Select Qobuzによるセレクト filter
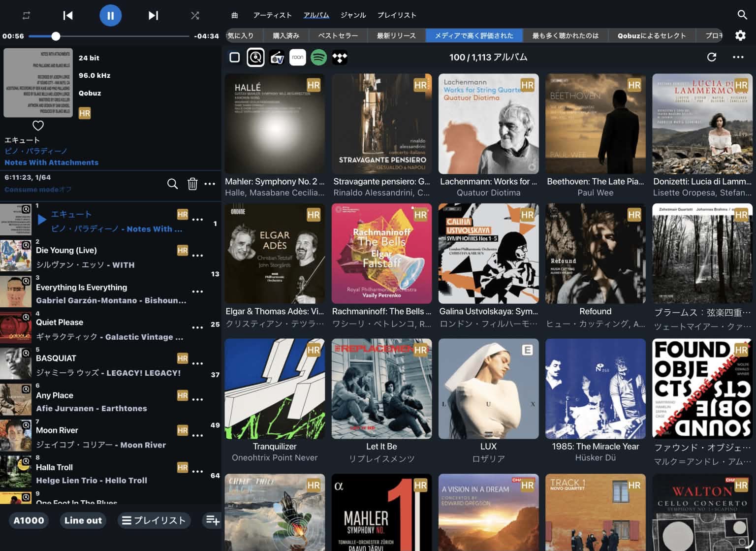This screenshot has width=756, height=551. tap(652, 35)
